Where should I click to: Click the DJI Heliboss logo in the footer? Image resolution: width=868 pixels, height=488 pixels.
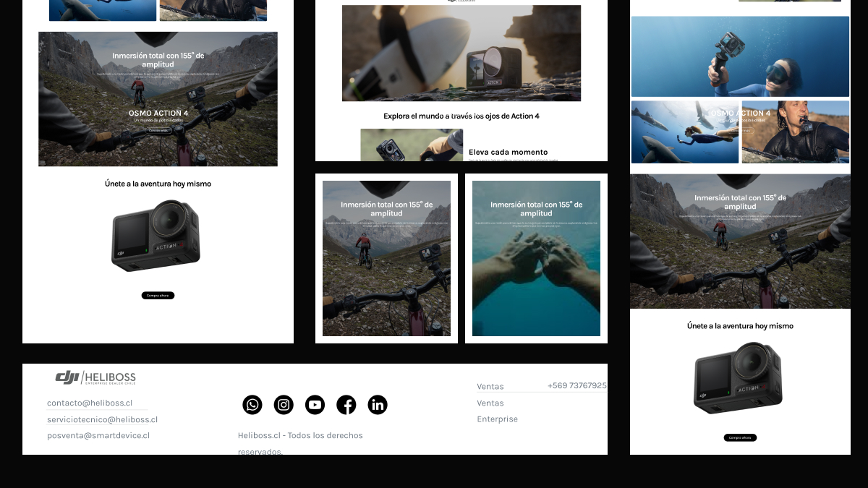coord(95,377)
